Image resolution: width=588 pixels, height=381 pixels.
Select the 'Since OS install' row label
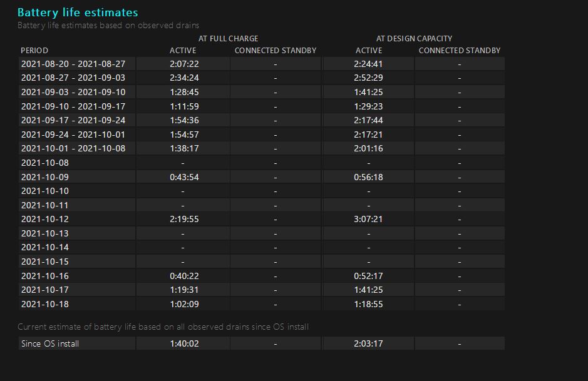[x=50, y=343]
